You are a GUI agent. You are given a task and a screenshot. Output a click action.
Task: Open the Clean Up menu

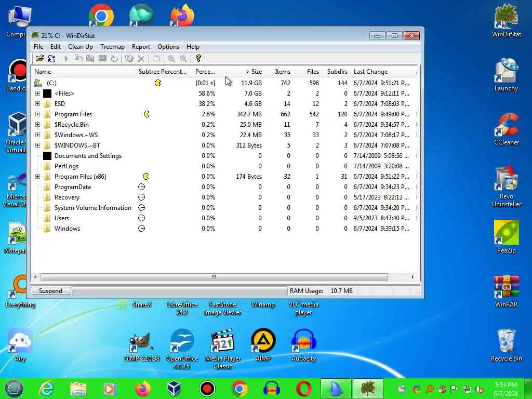[81, 47]
